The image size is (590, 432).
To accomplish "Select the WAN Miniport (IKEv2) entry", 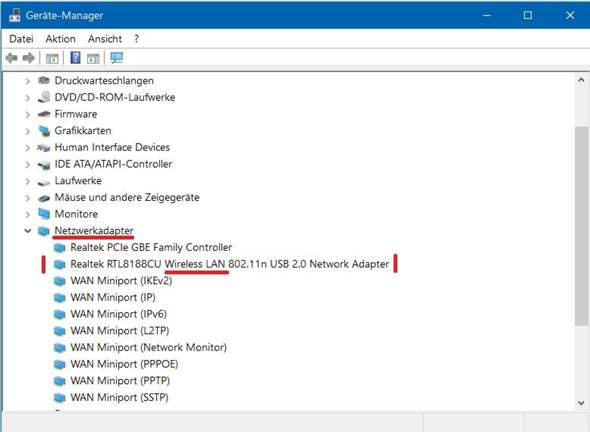I will (121, 281).
